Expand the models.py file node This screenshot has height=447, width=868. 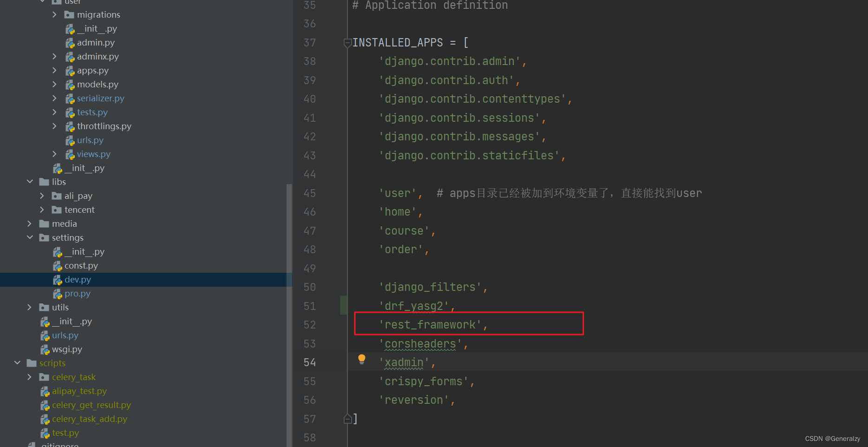(x=54, y=85)
